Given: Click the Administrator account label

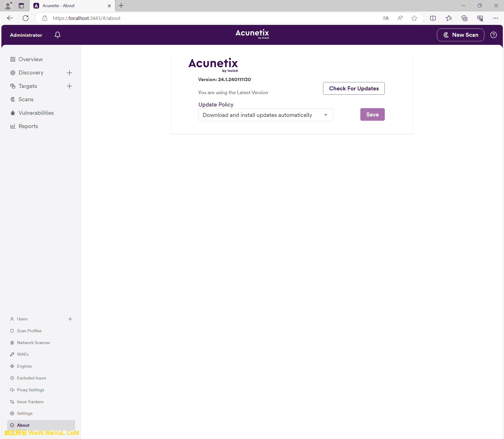Looking at the screenshot, I should click(26, 35).
